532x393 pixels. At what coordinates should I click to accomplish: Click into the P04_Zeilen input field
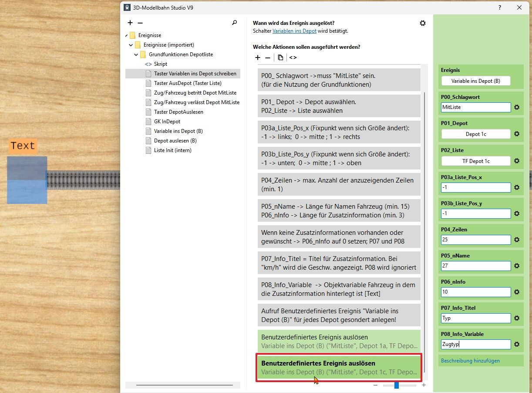476,240
